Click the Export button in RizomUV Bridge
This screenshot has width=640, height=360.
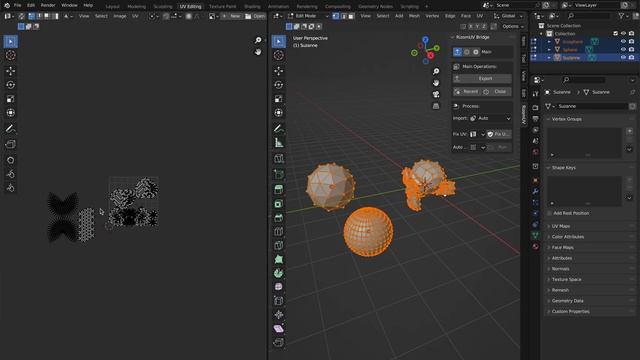[482, 78]
